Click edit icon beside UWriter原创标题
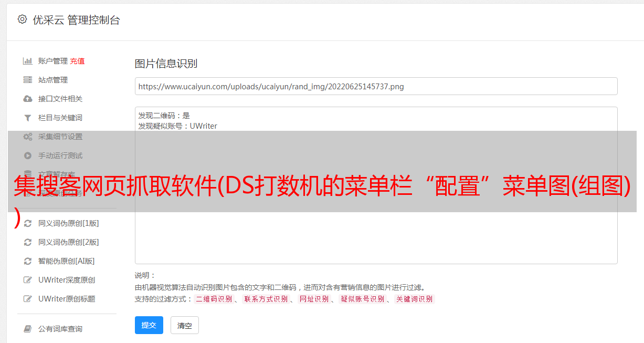Viewport: 644px width, 343px height. coord(28,299)
